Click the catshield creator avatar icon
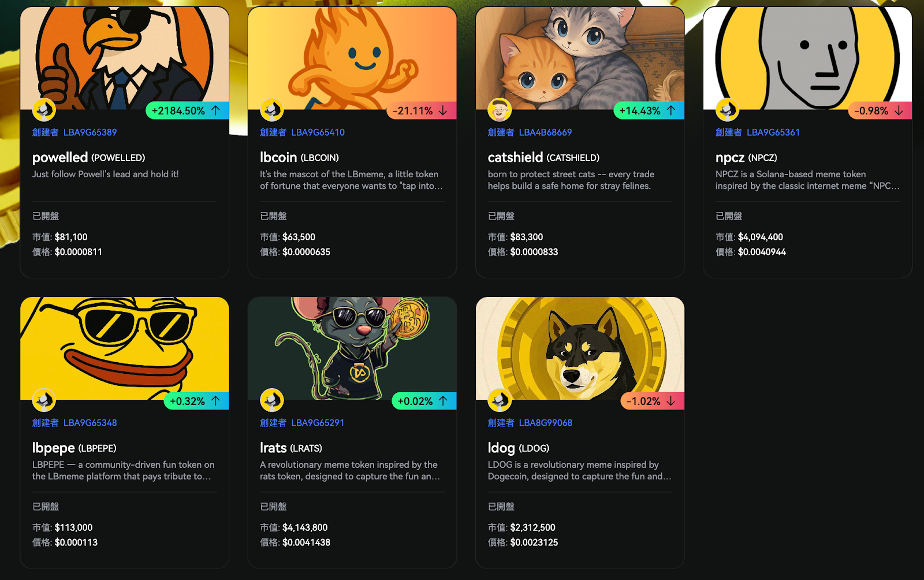Screen dimensions: 924x580 pyautogui.click(x=500, y=110)
